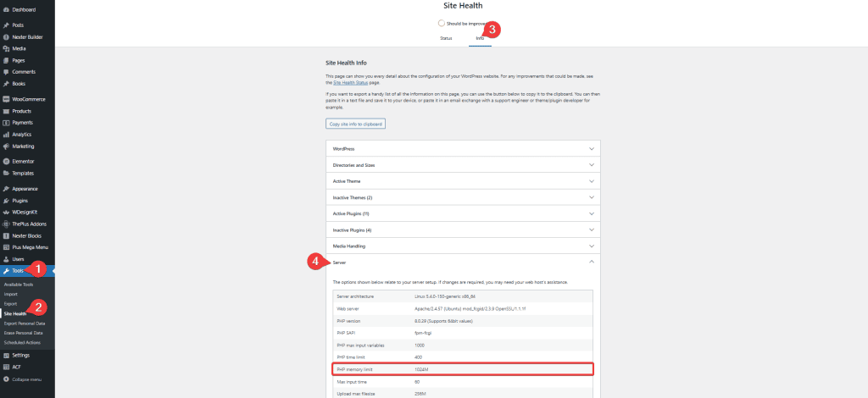Click the WooCommerce icon

6,99
